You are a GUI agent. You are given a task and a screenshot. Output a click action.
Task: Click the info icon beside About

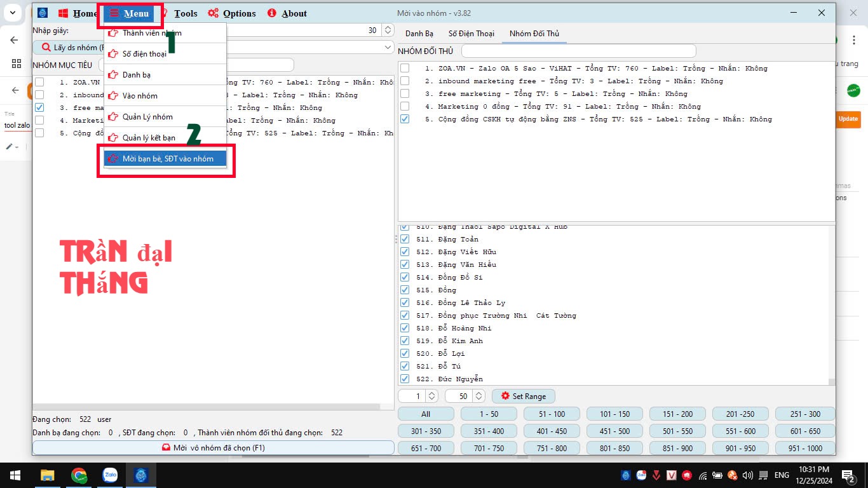point(272,13)
